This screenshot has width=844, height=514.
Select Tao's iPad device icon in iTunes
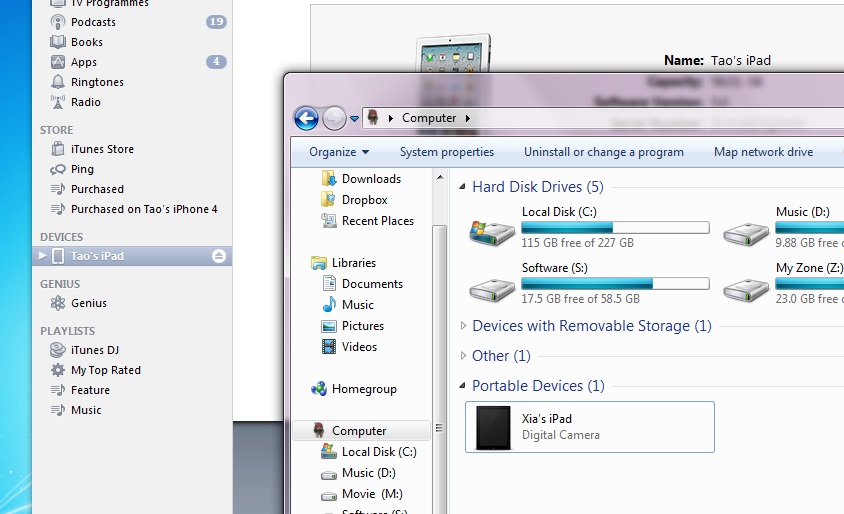click(x=58, y=256)
